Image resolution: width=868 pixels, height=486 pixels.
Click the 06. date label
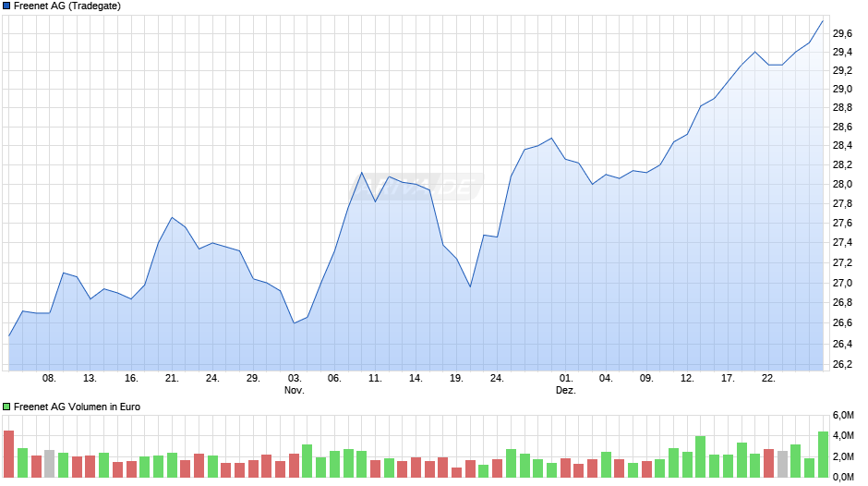[x=334, y=378]
